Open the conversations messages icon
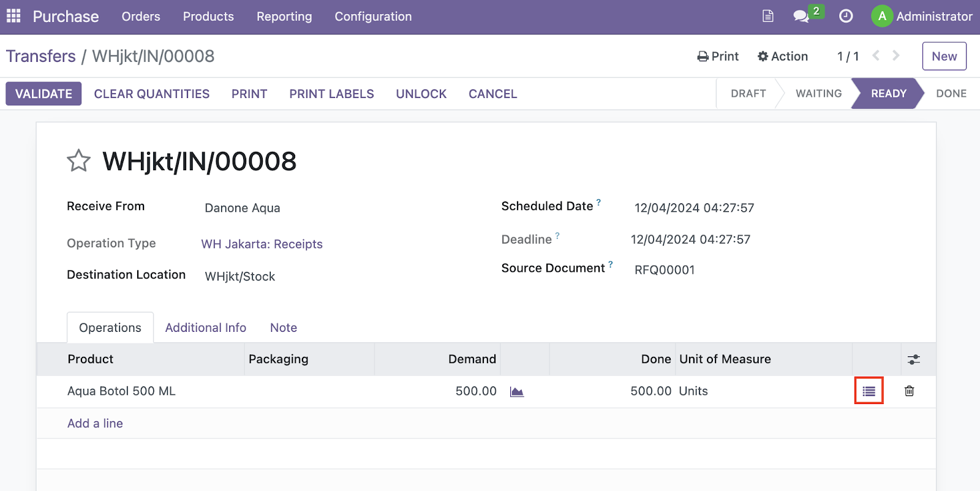This screenshot has width=980, height=491. tap(801, 17)
